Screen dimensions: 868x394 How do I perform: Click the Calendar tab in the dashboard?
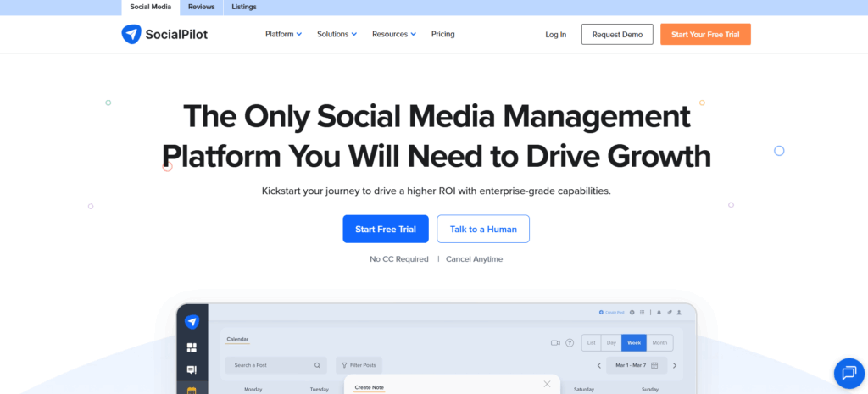pyautogui.click(x=237, y=339)
